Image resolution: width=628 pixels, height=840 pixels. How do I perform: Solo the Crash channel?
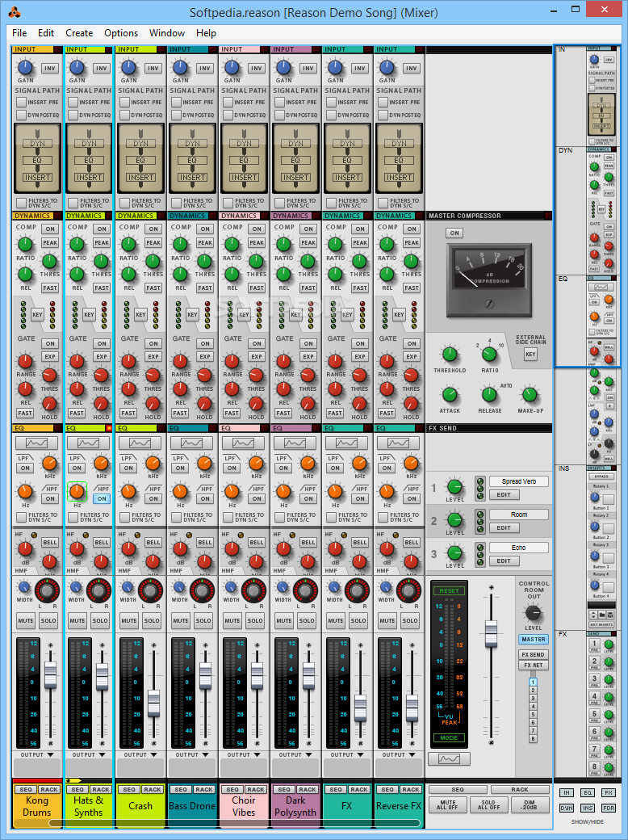point(152,621)
